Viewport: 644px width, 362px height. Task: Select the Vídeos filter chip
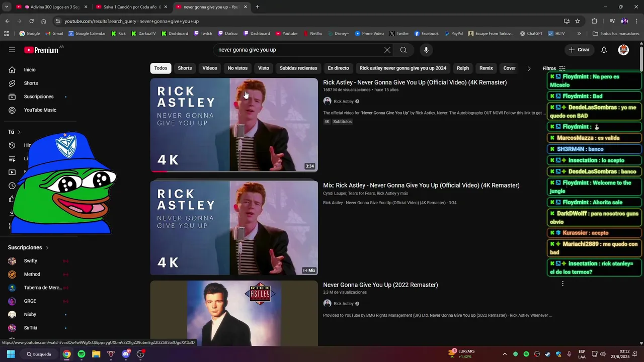[210, 68]
